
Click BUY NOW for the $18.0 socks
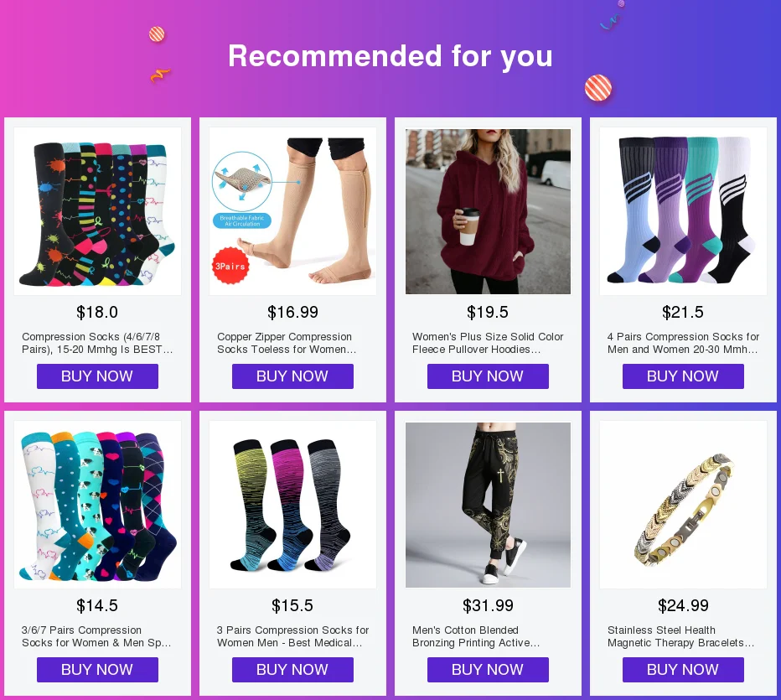pyautogui.click(x=97, y=376)
